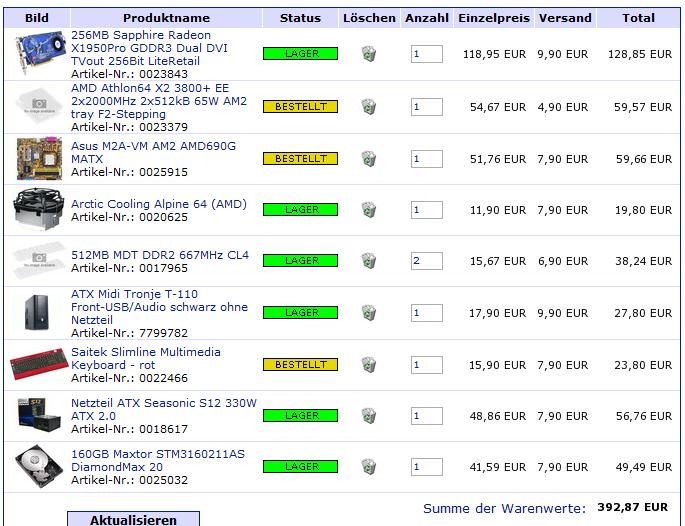Focus quantity field for Asus M2A-VM

pos(427,159)
